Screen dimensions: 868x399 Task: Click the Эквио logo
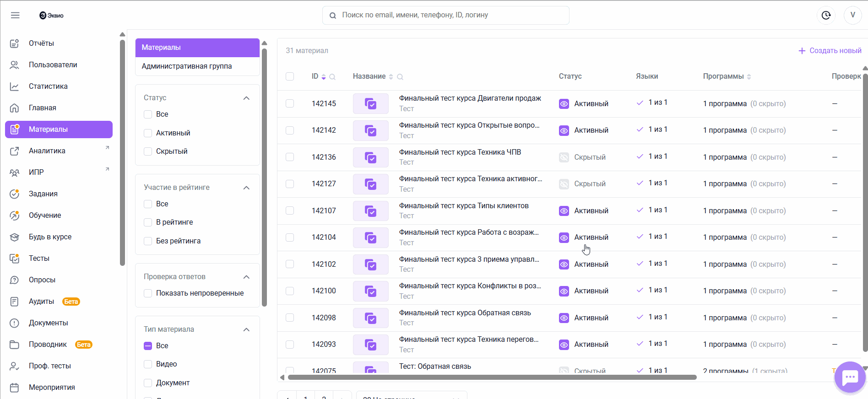click(51, 15)
